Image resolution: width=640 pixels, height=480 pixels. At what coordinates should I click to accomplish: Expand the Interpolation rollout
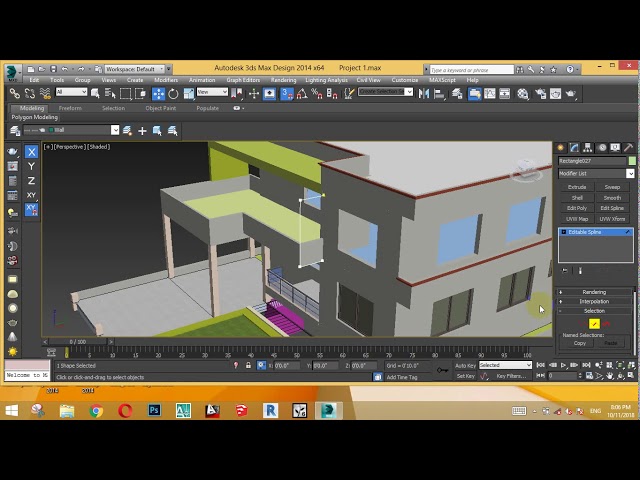(x=594, y=302)
